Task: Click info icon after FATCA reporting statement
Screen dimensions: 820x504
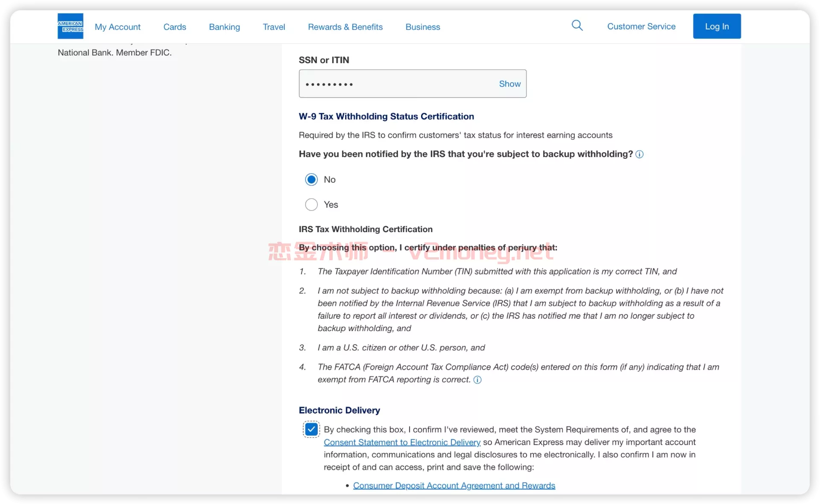Action: click(477, 380)
